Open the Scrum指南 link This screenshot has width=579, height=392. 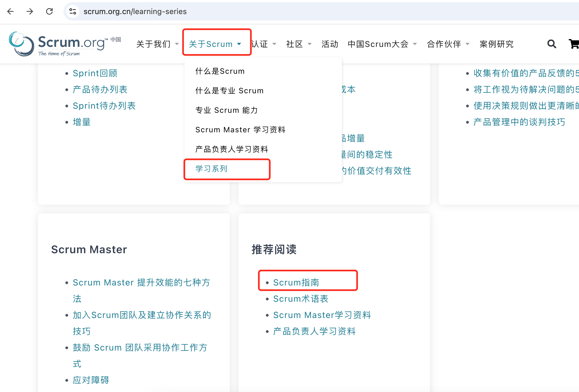click(x=296, y=282)
